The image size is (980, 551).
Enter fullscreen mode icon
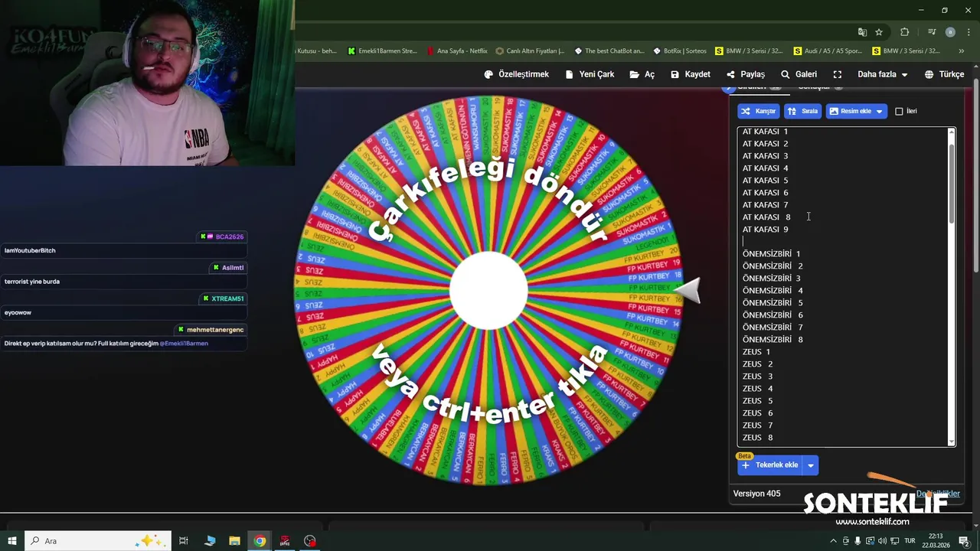[x=838, y=74]
